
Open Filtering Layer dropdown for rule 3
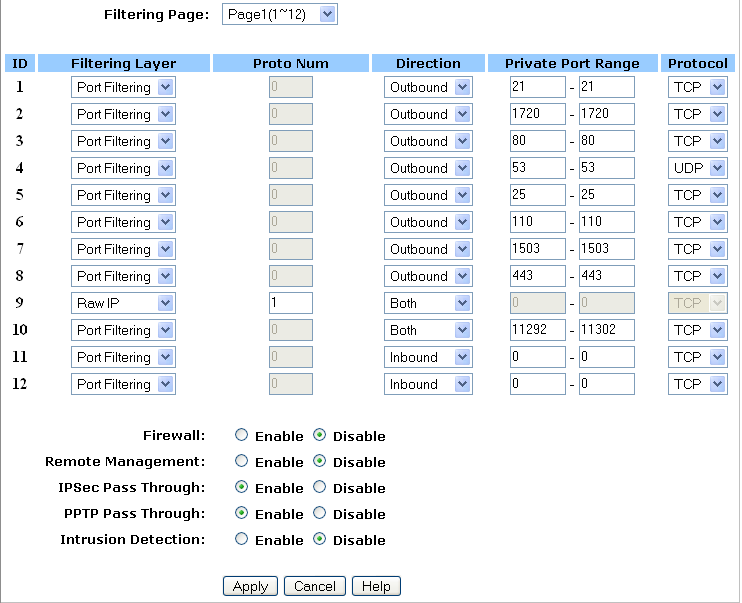pyautogui.click(x=123, y=141)
